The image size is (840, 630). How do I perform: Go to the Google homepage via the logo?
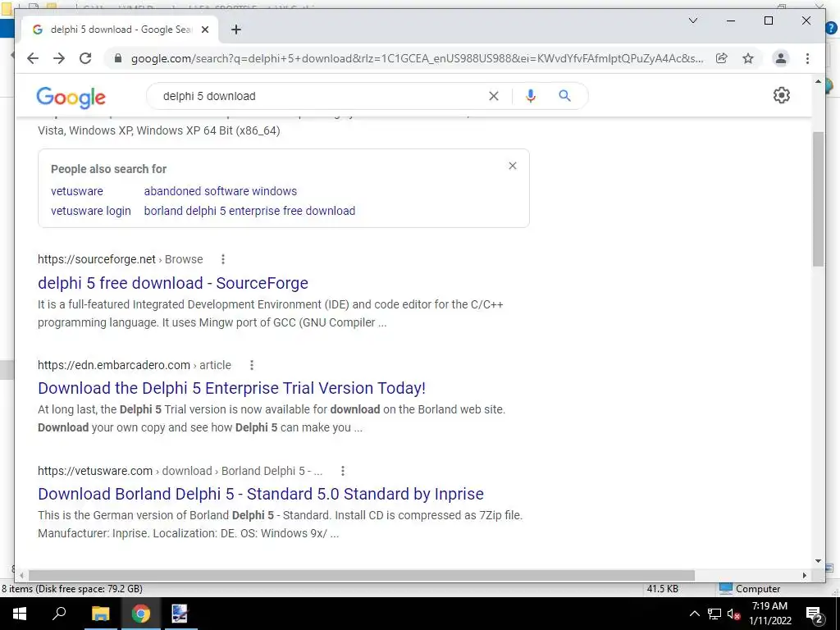[71, 97]
